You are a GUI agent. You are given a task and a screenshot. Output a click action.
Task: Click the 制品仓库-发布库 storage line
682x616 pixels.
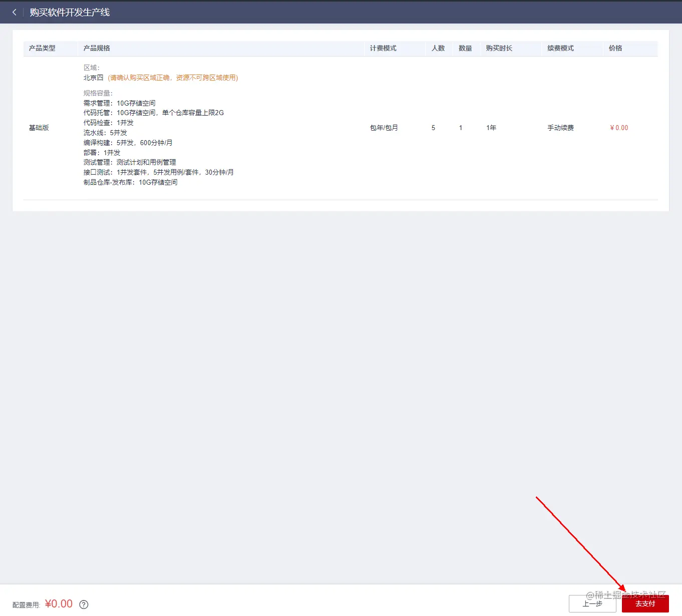tap(130, 182)
